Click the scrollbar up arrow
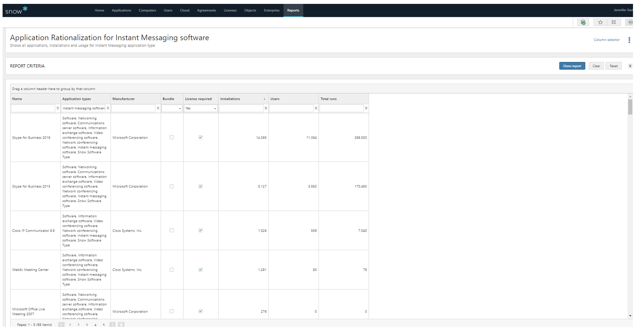 pyautogui.click(x=630, y=97)
